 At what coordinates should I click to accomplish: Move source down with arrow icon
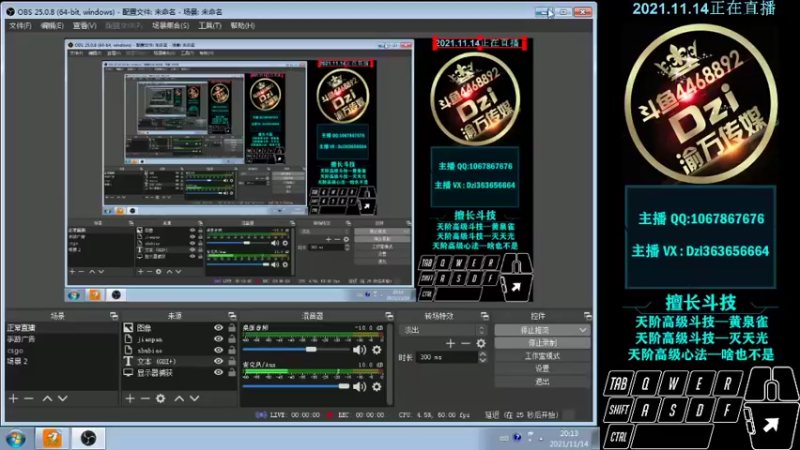click(195, 398)
